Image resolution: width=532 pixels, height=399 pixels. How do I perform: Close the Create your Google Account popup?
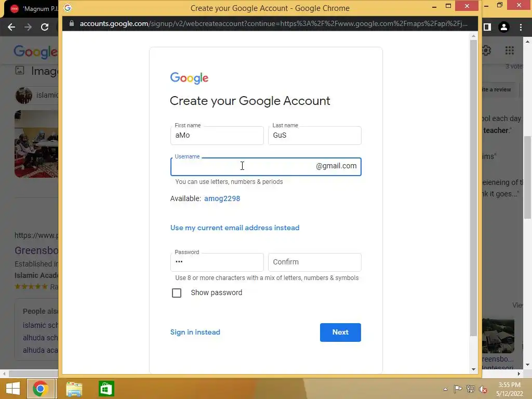[x=467, y=6]
